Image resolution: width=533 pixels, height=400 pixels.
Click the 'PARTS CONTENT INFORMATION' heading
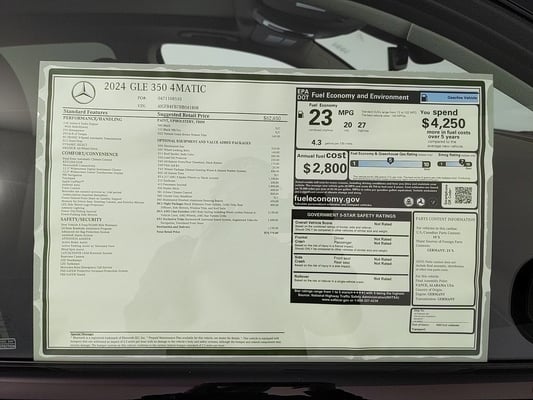pos(445,219)
